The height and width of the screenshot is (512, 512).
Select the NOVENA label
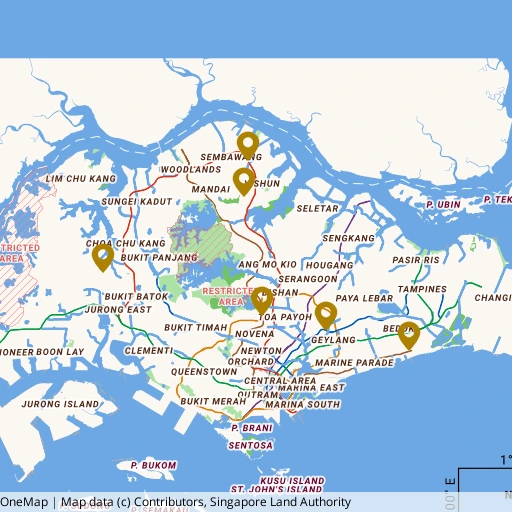tap(255, 334)
